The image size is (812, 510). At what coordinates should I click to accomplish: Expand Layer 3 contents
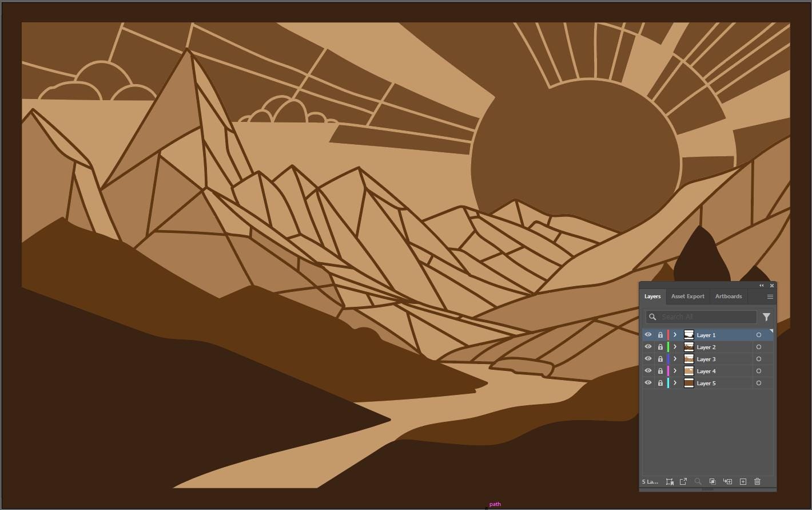click(675, 359)
